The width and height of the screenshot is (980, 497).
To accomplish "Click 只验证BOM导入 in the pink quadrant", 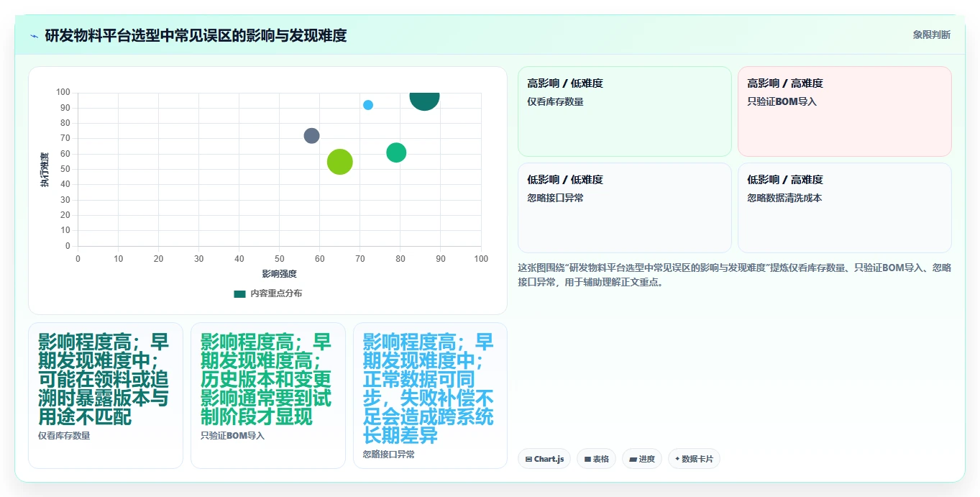I will (x=782, y=101).
